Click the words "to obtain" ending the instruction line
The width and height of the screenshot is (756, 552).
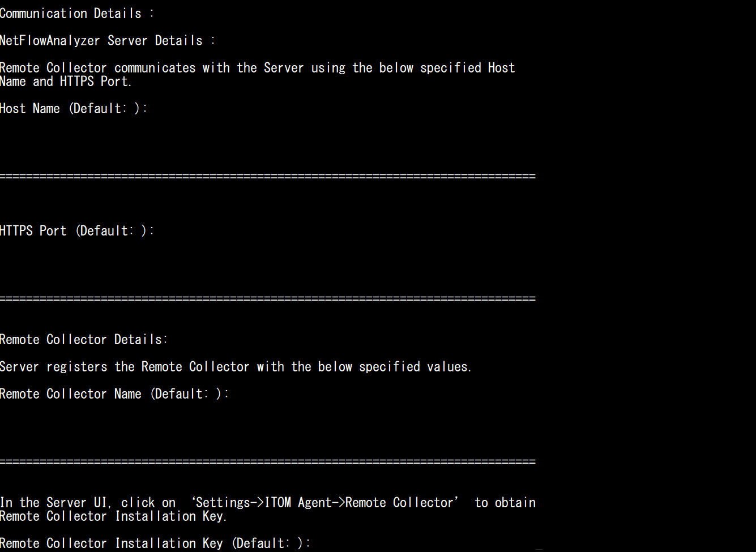click(x=505, y=503)
